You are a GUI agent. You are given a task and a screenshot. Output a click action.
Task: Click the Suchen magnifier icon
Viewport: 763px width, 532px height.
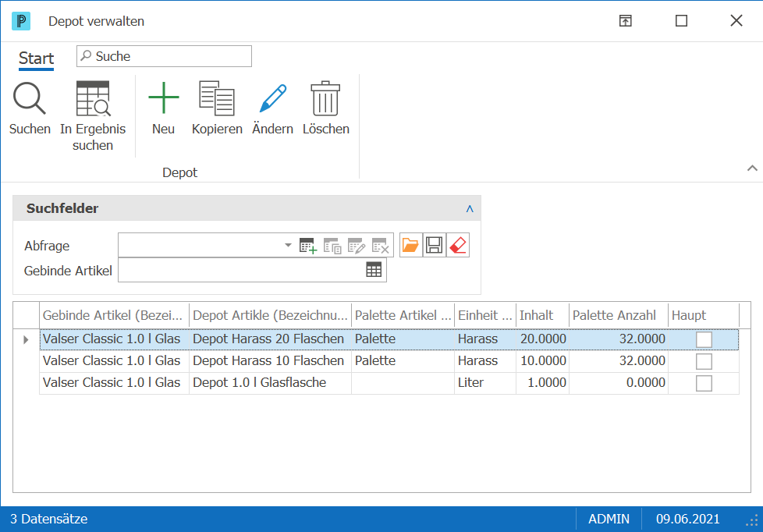click(x=29, y=98)
